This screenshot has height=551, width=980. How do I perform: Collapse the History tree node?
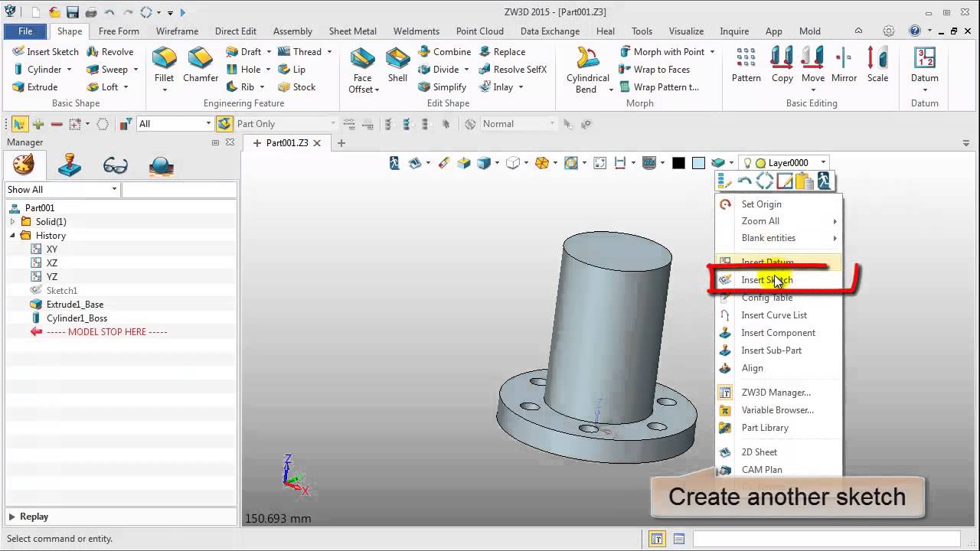[12, 235]
